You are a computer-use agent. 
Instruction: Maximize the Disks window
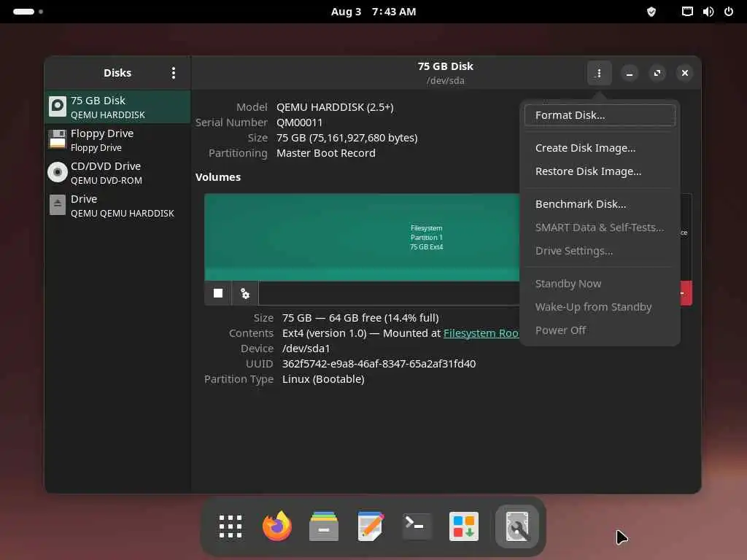657,73
